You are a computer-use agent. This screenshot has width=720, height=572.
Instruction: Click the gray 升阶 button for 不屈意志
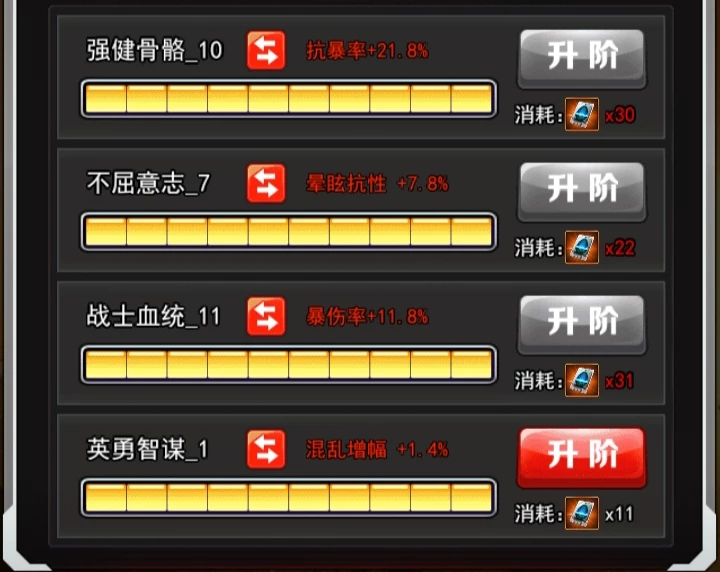582,192
